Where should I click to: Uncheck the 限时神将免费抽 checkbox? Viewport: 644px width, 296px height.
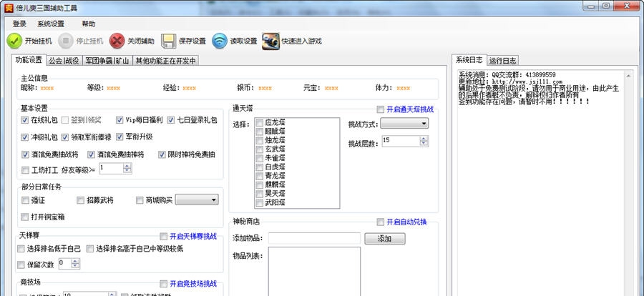[162, 154]
